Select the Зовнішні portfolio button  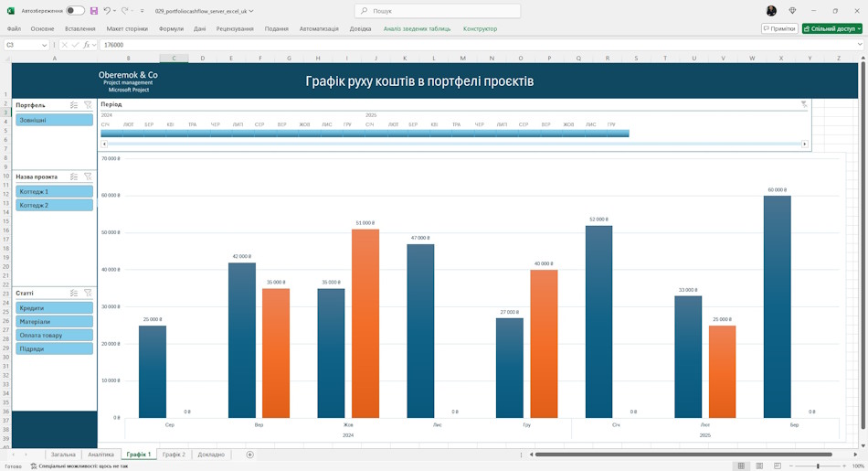54,120
